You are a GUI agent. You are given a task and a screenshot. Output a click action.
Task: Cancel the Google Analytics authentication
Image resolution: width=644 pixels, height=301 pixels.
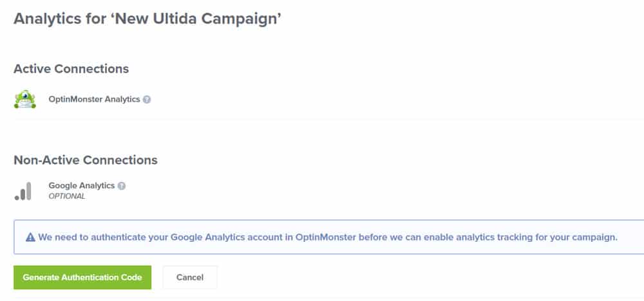pyautogui.click(x=190, y=278)
